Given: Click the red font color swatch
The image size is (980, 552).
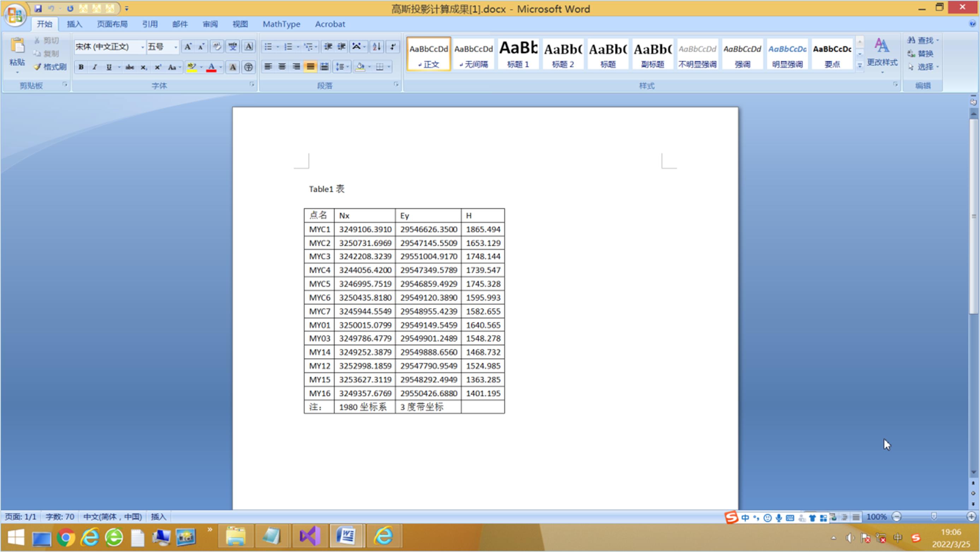Looking at the screenshot, I should coord(212,67).
